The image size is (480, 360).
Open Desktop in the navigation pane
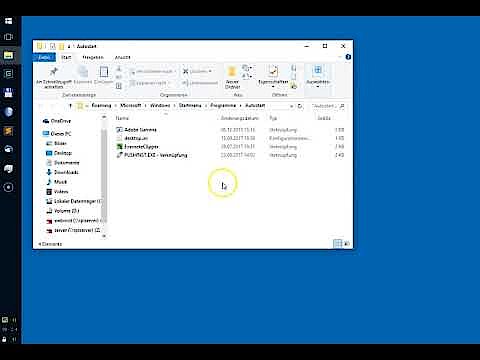click(59, 153)
